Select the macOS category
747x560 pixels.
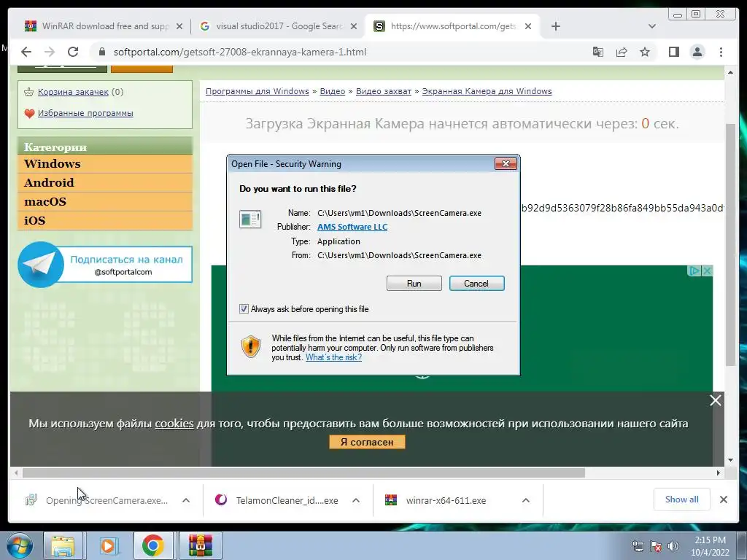105,202
